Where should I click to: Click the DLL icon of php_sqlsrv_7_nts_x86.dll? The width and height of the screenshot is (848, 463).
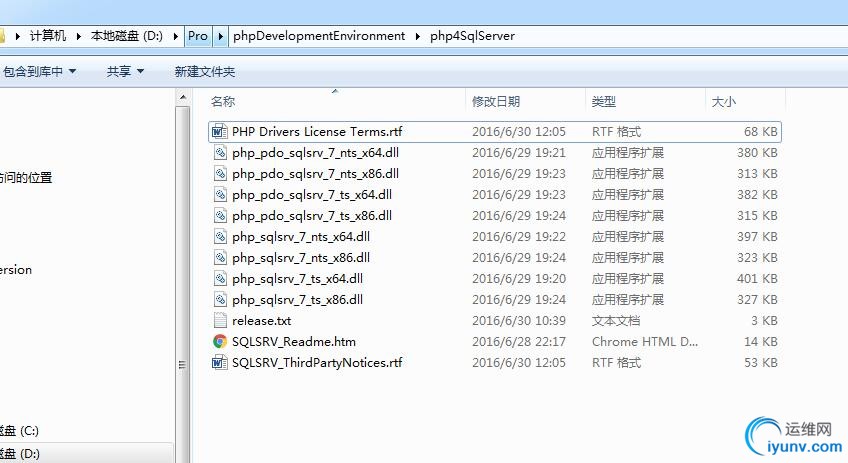[x=220, y=257]
